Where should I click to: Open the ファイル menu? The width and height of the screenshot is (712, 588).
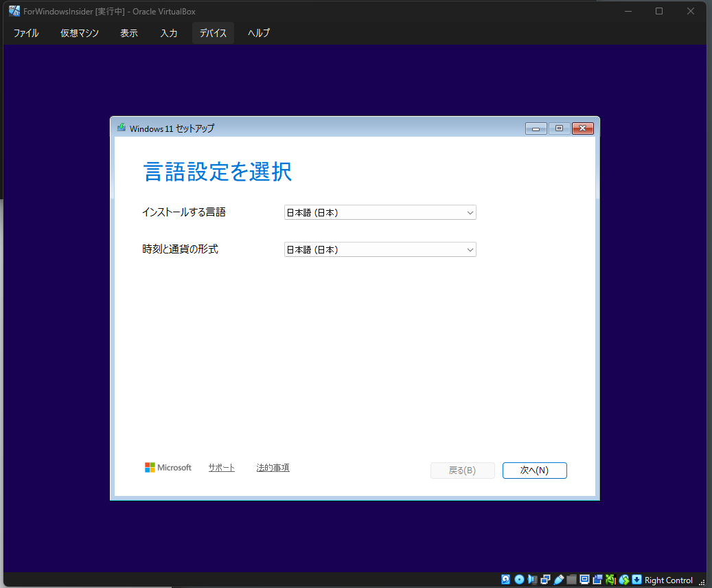tap(26, 33)
